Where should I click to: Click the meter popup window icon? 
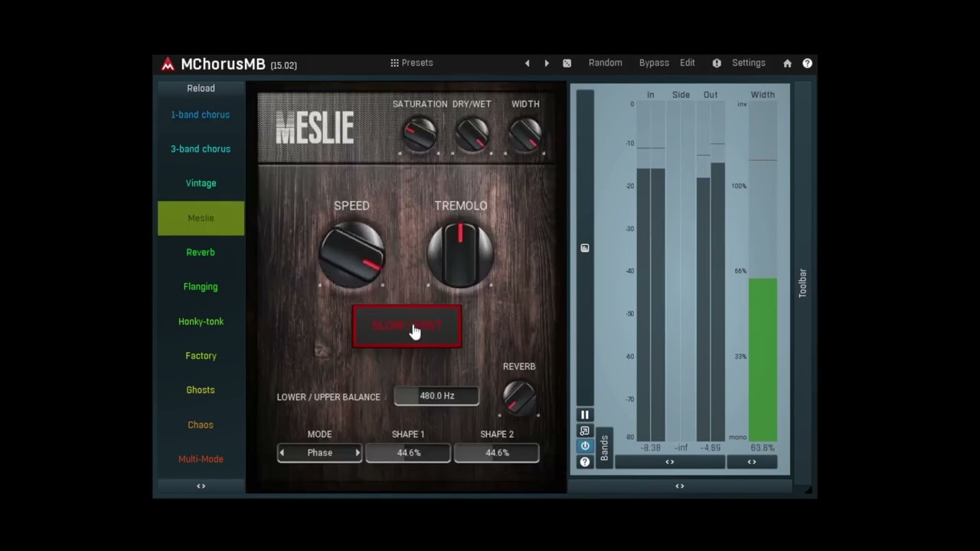[x=585, y=431]
